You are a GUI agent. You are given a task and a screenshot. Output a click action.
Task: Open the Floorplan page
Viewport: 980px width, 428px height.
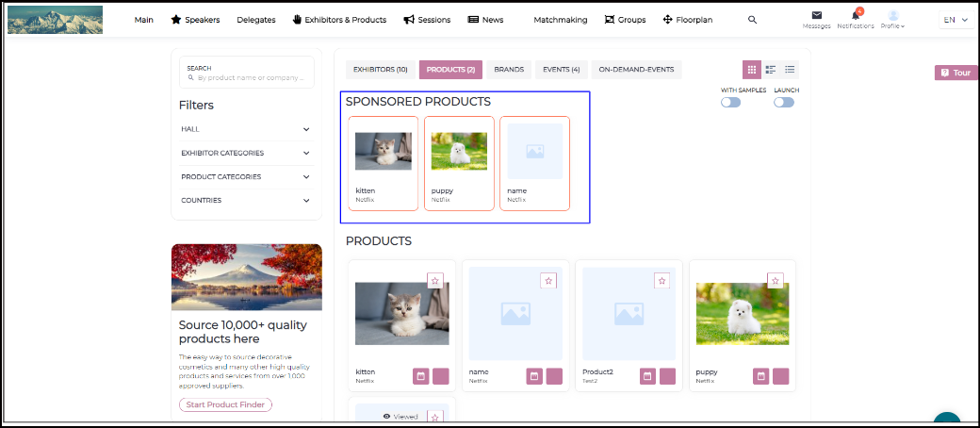[x=688, y=20]
